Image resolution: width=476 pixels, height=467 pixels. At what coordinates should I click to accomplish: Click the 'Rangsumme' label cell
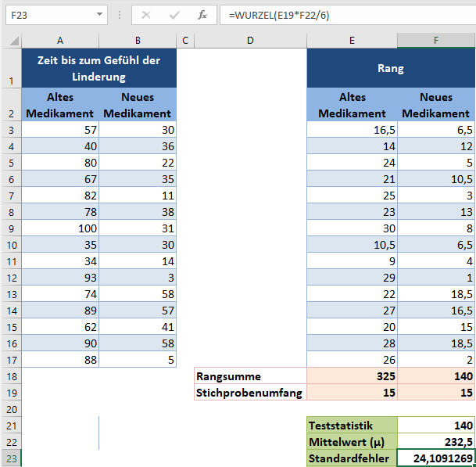click(x=250, y=375)
